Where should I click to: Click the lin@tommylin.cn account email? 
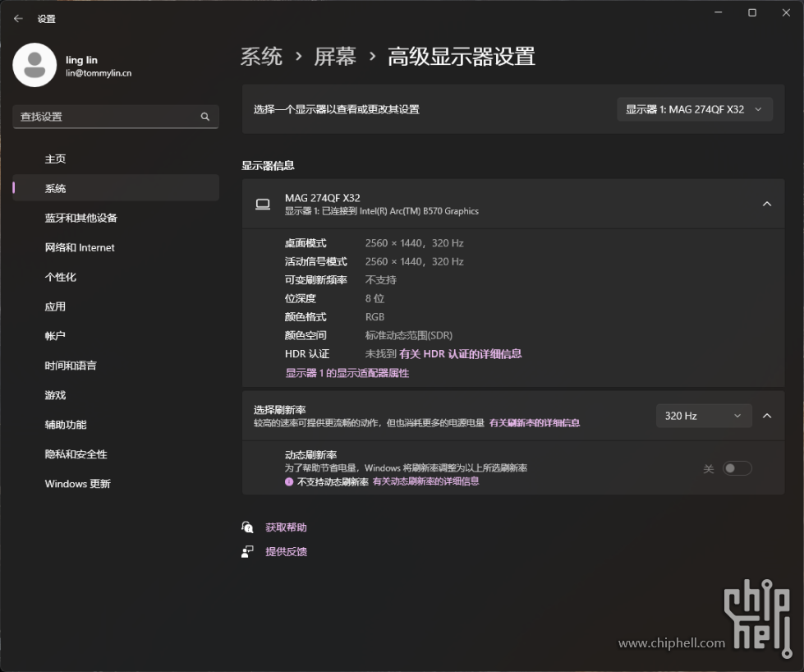click(x=99, y=73)
